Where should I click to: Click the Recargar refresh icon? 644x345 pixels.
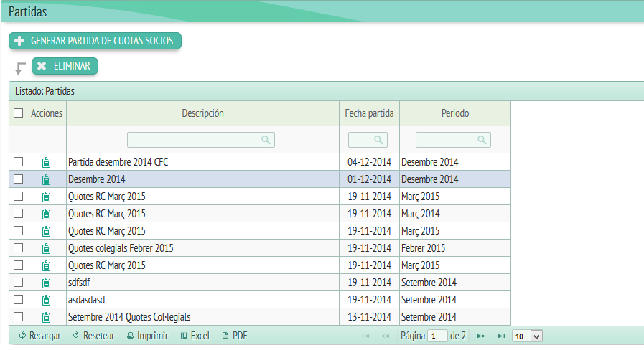click(23, 336)
